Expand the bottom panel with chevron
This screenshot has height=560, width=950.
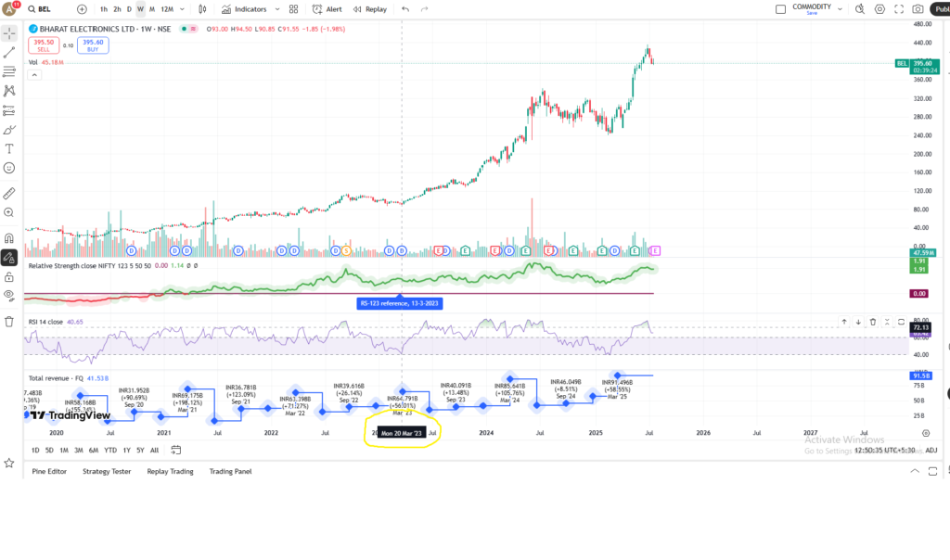(x=915, y=471)
